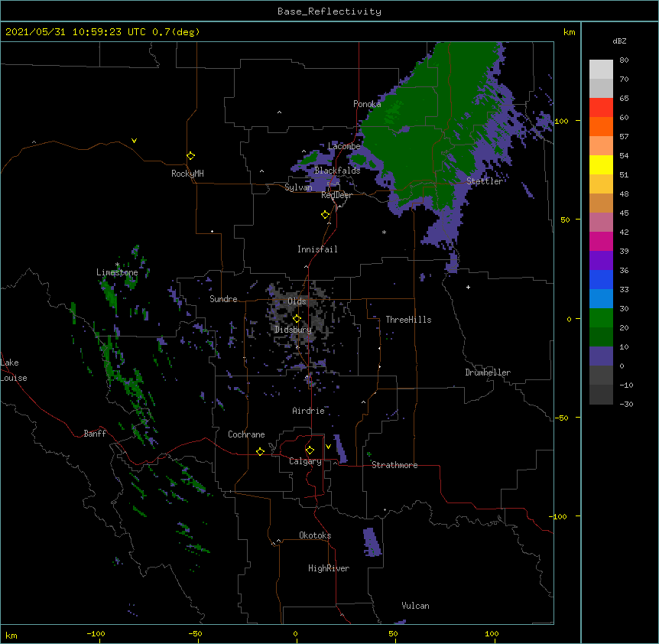
Task: Pick the bright green 20-30 dBZ swatch
Action: (x=601, y=318)
